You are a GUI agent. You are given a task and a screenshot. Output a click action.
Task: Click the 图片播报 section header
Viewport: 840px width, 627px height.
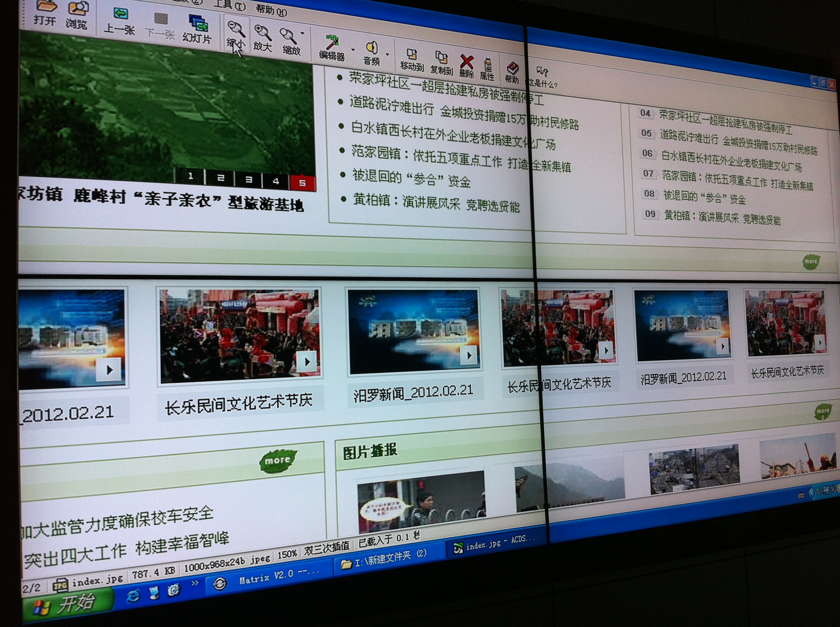[370, 452]
